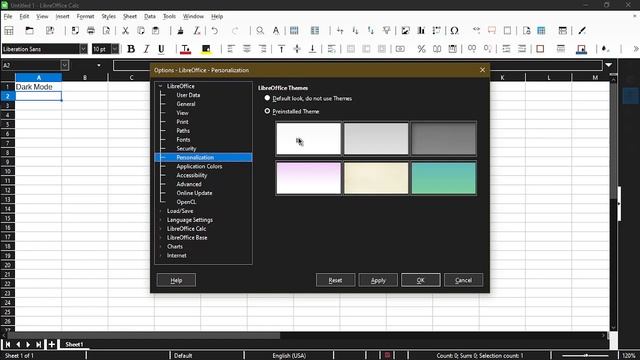Toggle Bold formatting
640x360 pixels.
point(131,49)
